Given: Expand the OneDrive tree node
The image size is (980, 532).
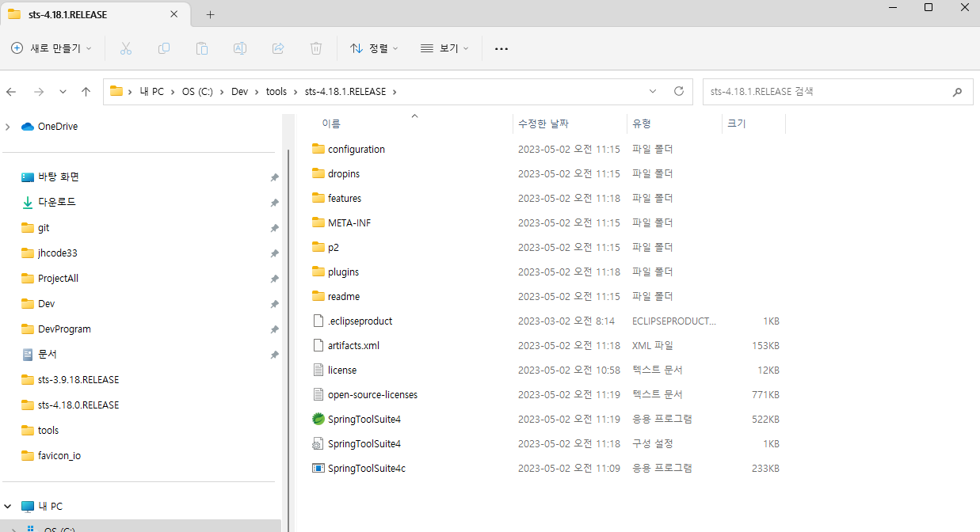Looking at the screenshot, I should pyautogui.click(x=8, y=127).
